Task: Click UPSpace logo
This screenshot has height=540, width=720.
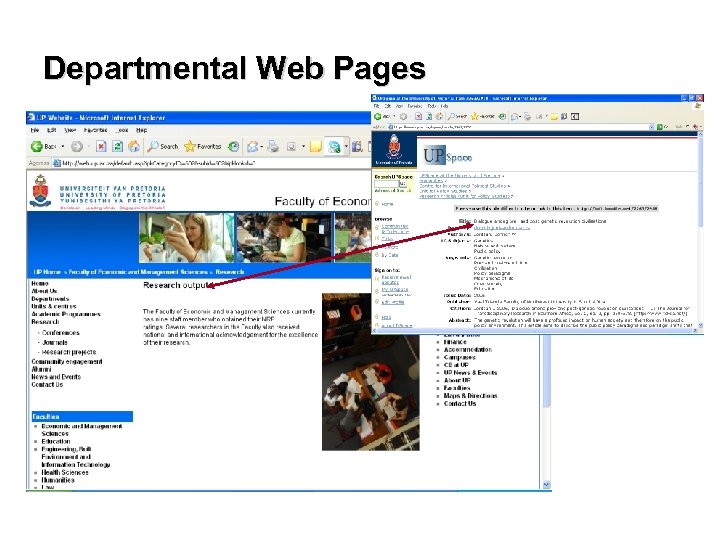Action: click(447, 156)
